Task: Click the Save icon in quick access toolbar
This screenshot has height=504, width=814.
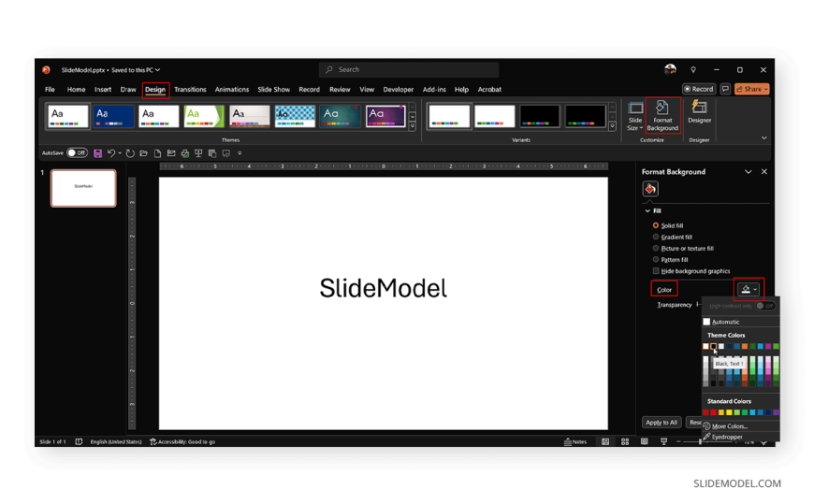Action: 97,153
